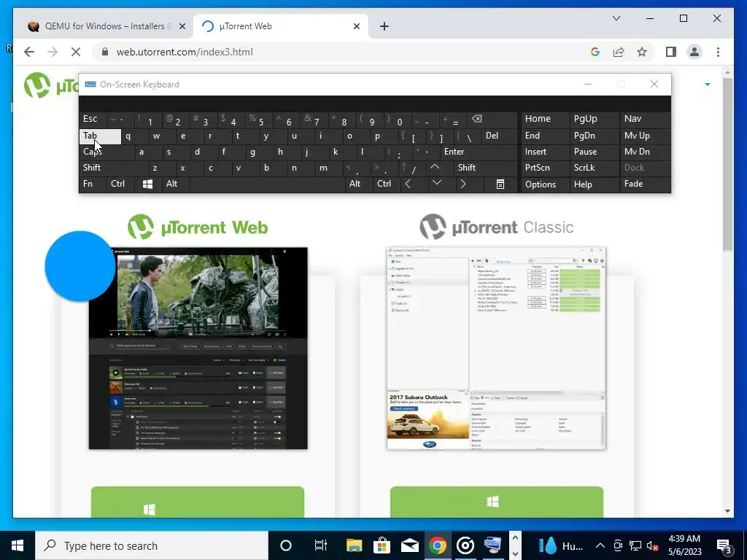Click the Esc key
The height and width of the screenshot is (560, 747).
click(93, 119)
